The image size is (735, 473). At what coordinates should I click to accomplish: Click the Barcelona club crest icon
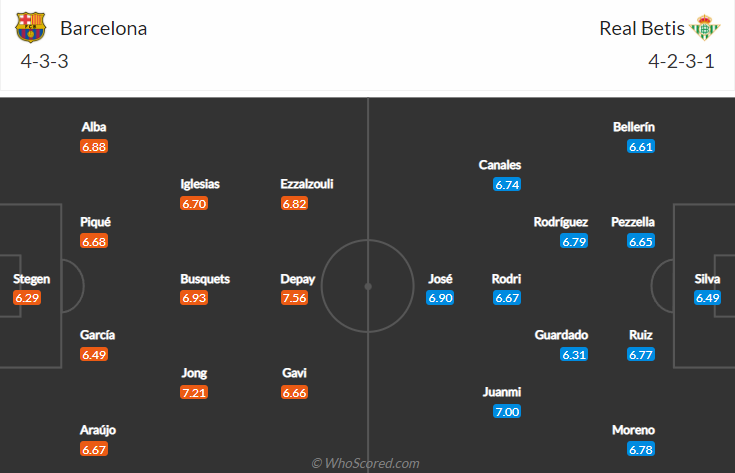pyautogui.click(x=30, y=27)
